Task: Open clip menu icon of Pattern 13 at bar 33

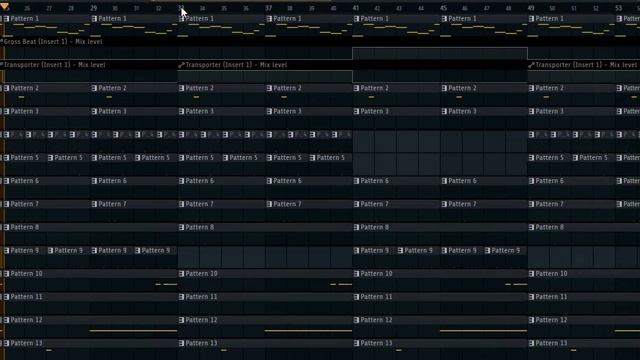Action: 182,344
